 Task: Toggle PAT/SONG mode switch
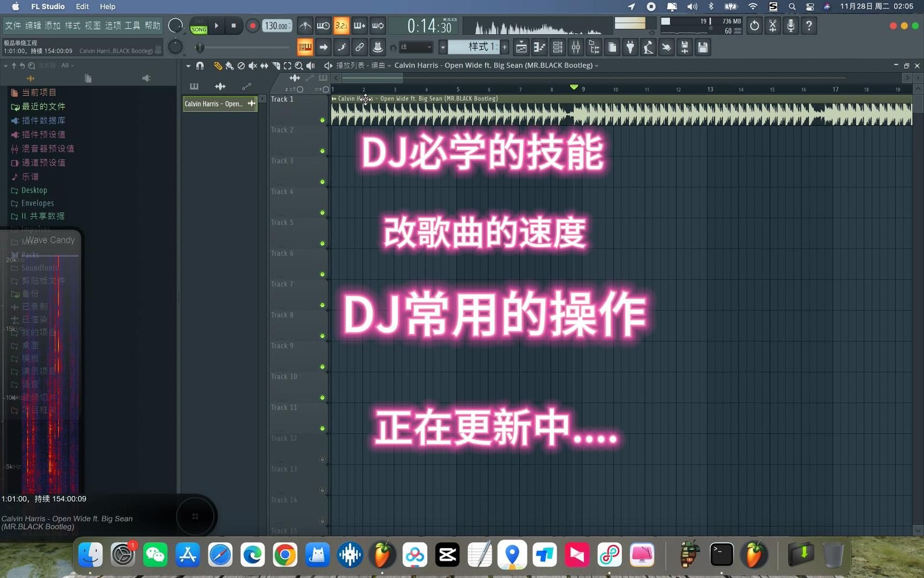199,26
